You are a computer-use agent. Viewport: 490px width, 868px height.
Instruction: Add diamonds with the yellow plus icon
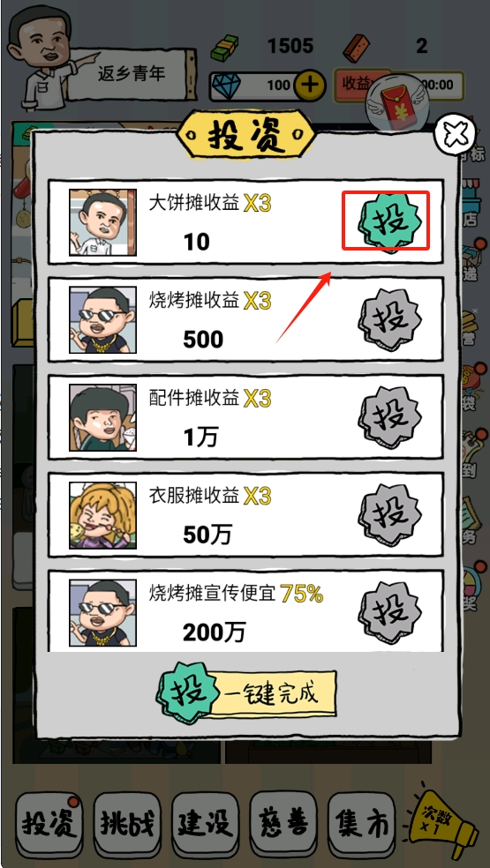coord(309,85)
